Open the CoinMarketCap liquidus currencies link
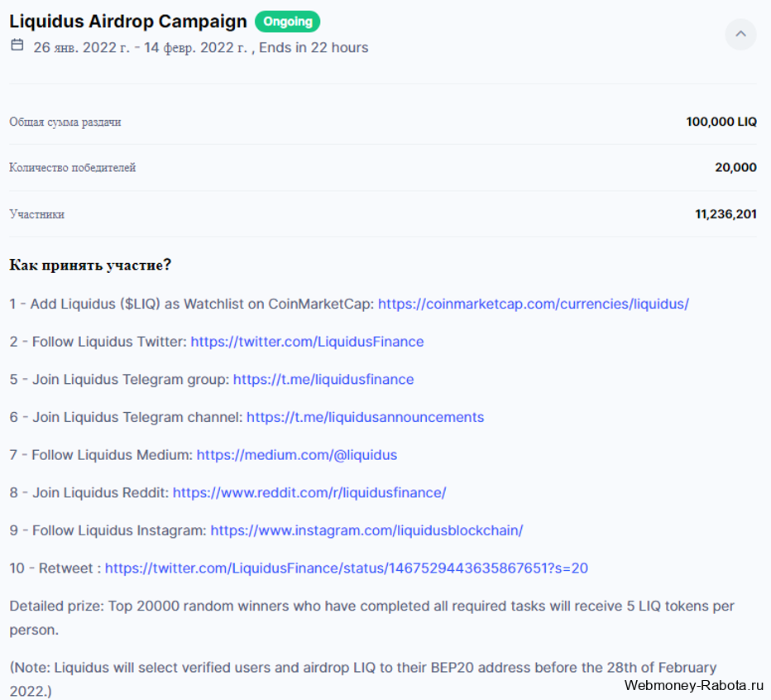The image size is (771, 700). pos(533,304)
